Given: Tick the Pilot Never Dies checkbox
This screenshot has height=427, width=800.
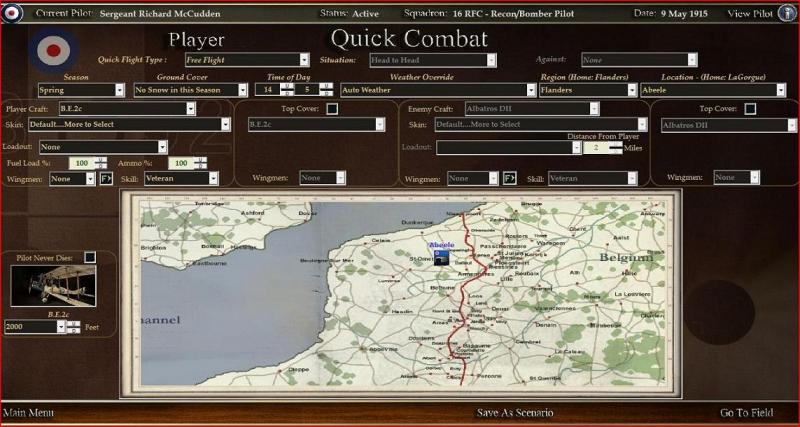Looking at the screenshot, I should tap(90, 258).
